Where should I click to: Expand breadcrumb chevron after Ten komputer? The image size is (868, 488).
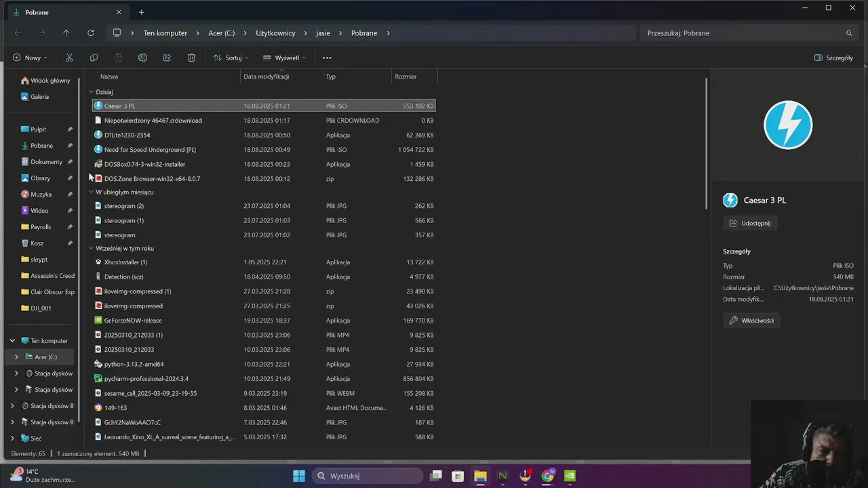point(197,33)
